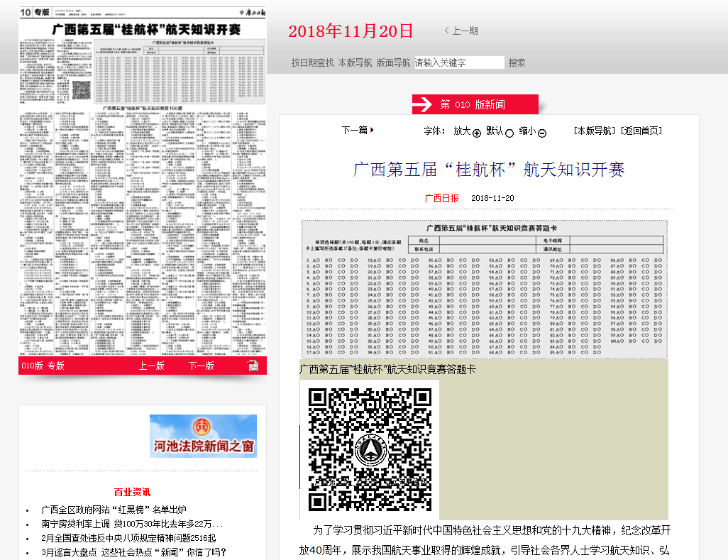Image resolution: width=728 pixels, height=560 pixels.
Task: Click the default font size circle icon
Action: pyautogui.click(x=509, y=133)
